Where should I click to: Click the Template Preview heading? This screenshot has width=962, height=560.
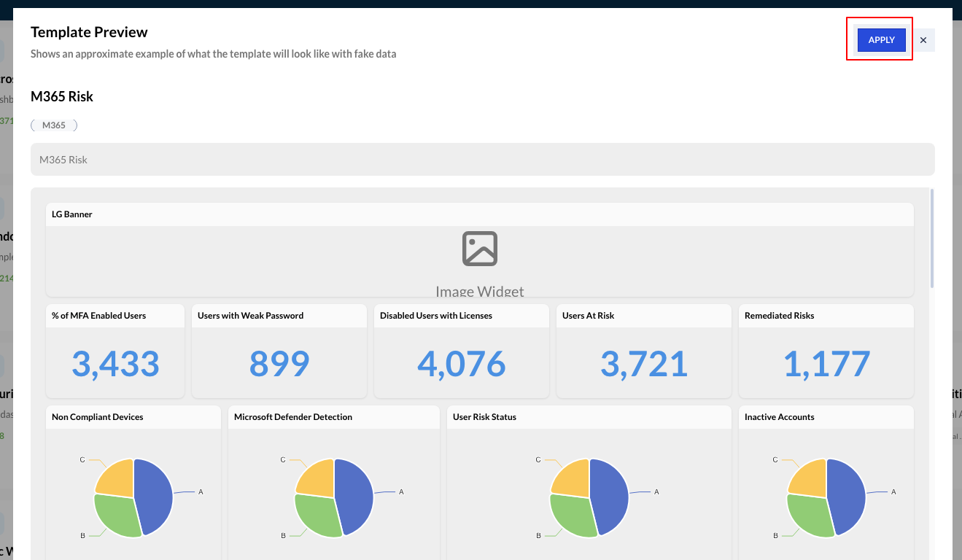(x=89, y=32)
